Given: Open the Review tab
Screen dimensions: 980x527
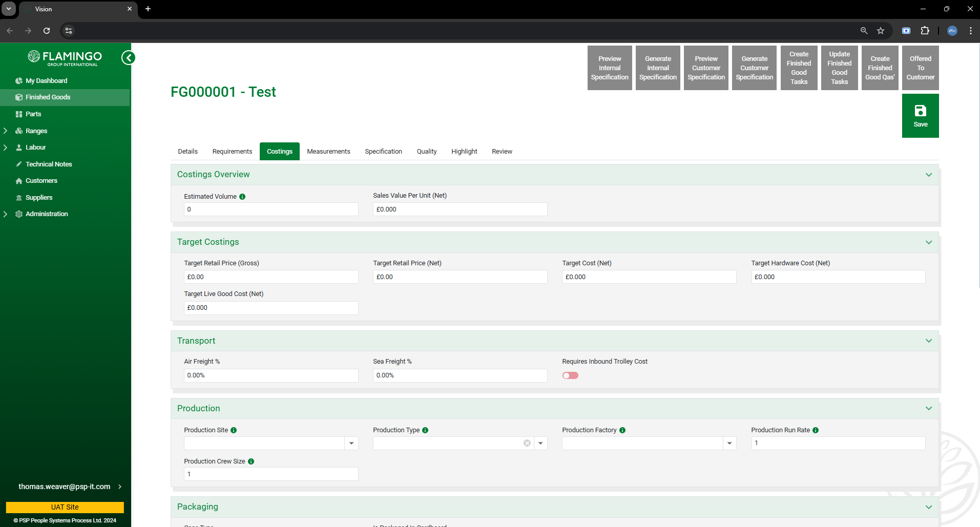Looking at the screenshot, I should (502, 152).
